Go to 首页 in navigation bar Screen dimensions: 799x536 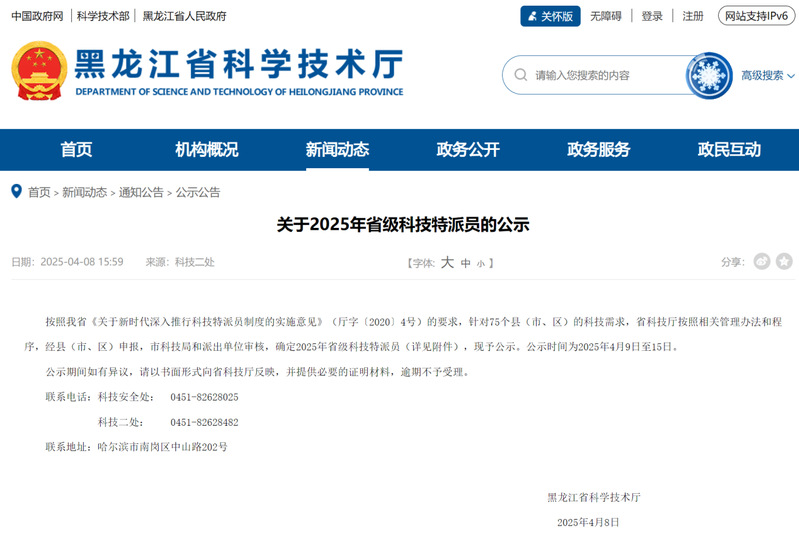coord(76,150)
